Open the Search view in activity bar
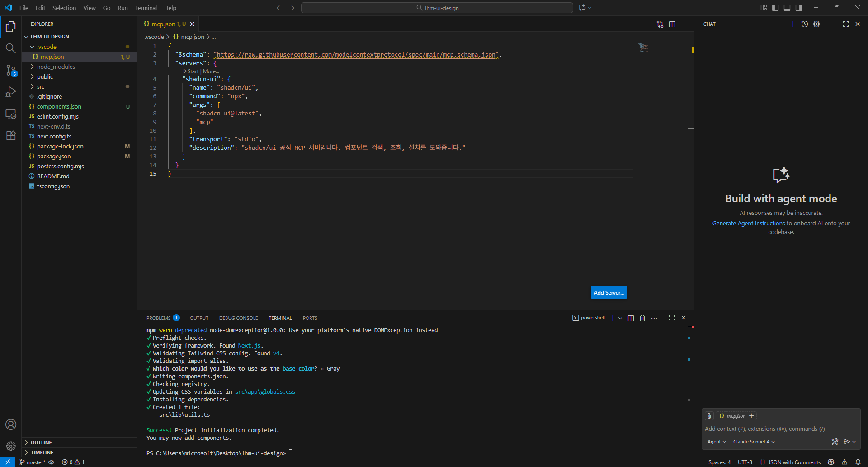Image resolution: width=868 pixels, height=467 pixels. (x=10, y=48)
